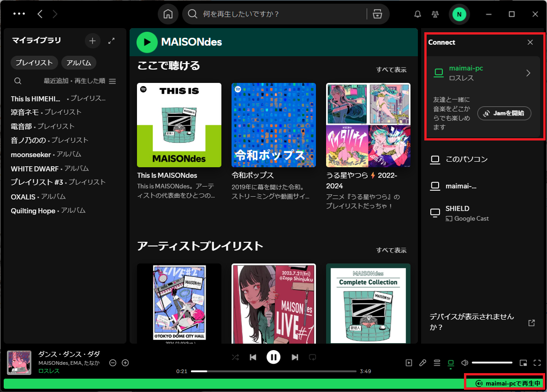547x392 pixels.
Task: Open the friend activity icon
Action: [435, 14]
